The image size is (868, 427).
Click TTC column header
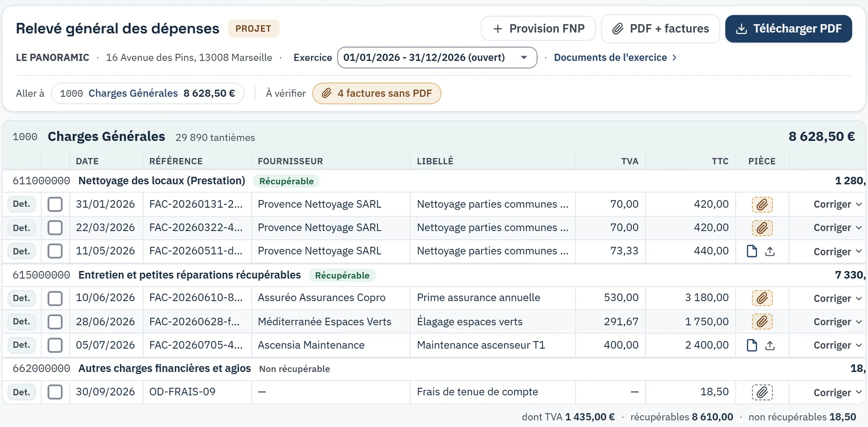click(x=720, y=161)
